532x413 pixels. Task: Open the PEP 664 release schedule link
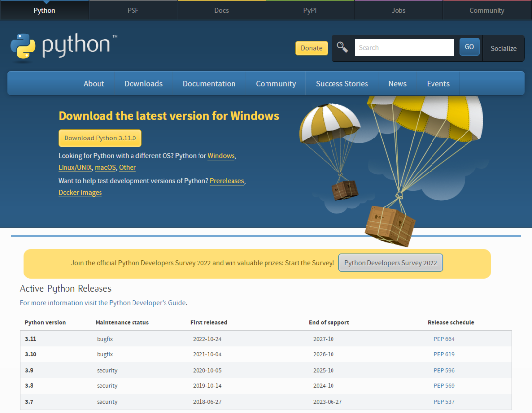click(444, 339)
